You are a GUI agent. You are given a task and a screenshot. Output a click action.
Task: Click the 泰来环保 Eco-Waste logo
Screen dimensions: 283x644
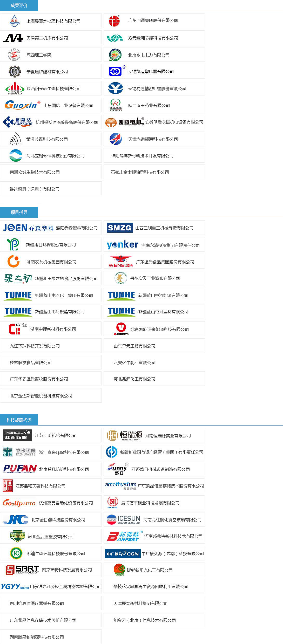point(19,452)
